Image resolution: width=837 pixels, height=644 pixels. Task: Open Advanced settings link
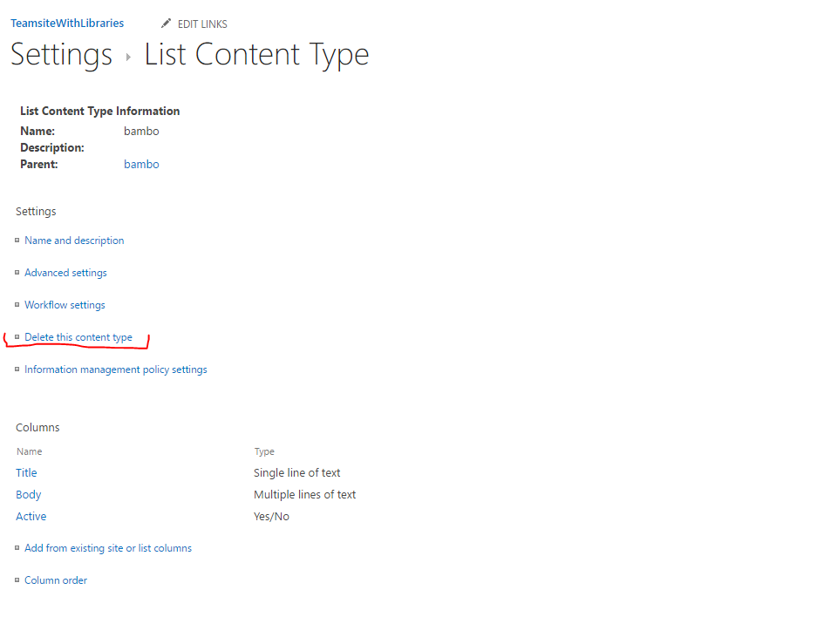[65, 273]
